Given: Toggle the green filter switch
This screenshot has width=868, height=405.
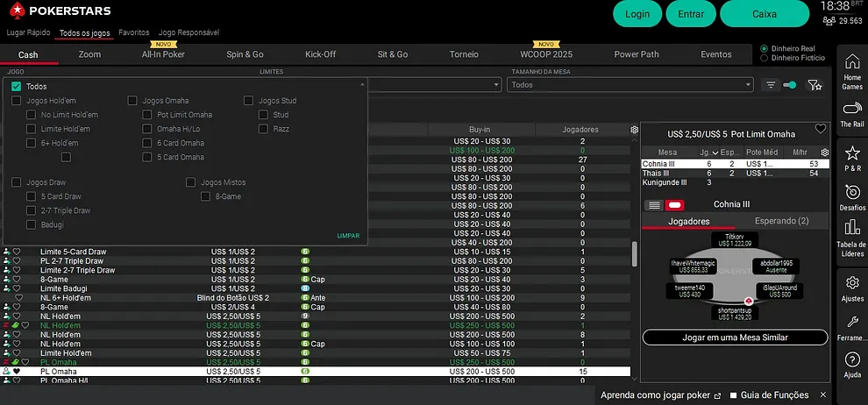Looking at the screenshot, I should point(790,85).
